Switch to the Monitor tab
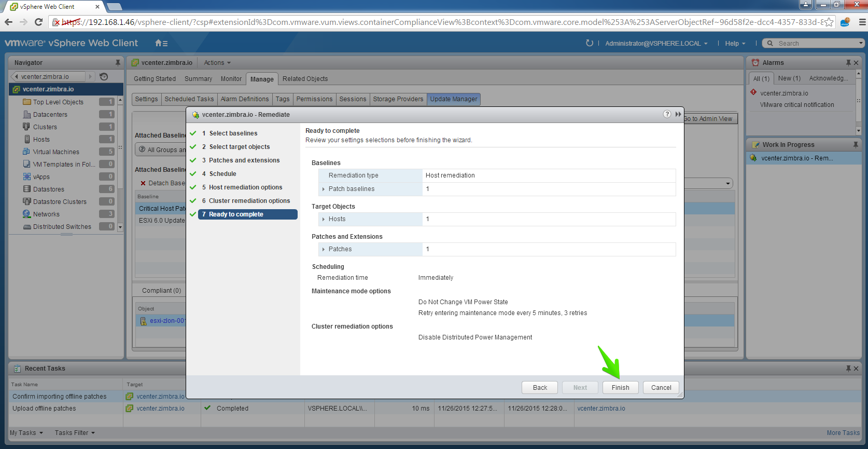Image resolution: width=868 pixels, height=449 pixels. pos(231,79)
